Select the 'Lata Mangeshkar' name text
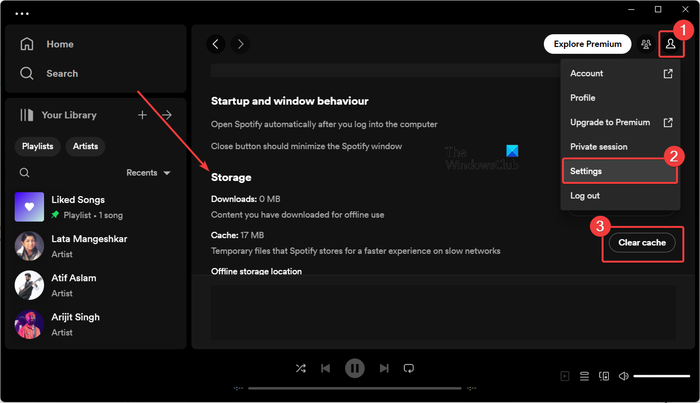Viewport: 700px width, 403px height. coord(89,239)
